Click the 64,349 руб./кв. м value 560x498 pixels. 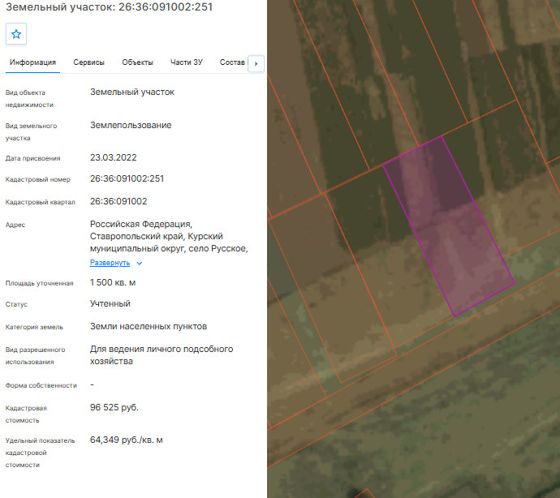pos(126,440)
